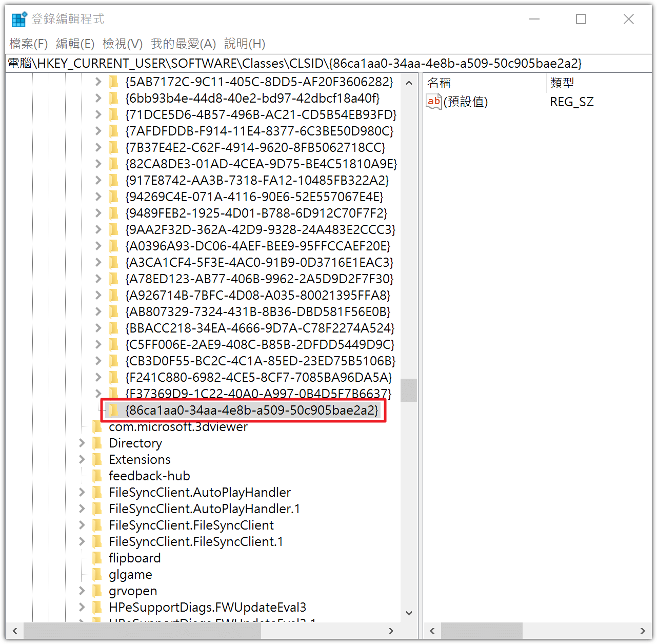Expand the HPeSupportDiags.FWUpdateEval3 key
Screen dimensions: 657x644
(82, 607)
